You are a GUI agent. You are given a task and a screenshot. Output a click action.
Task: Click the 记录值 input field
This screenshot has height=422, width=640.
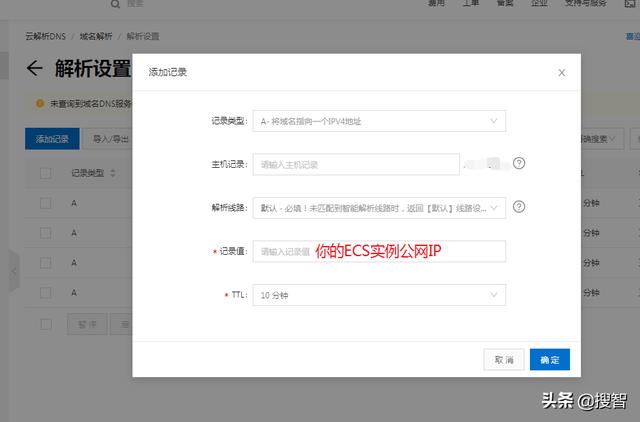pyautogui.click(x=379, y=251)
